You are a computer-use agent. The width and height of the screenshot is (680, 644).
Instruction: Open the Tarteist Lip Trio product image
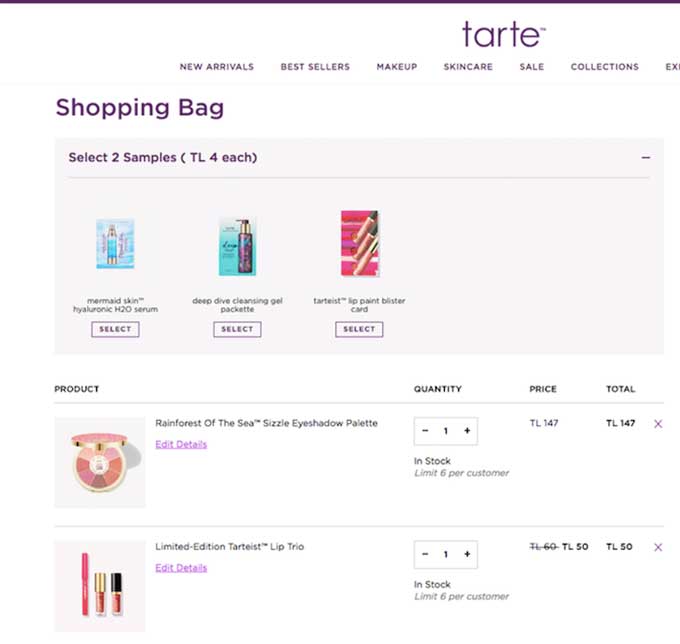pyautogui.click(x=100, y=586)
